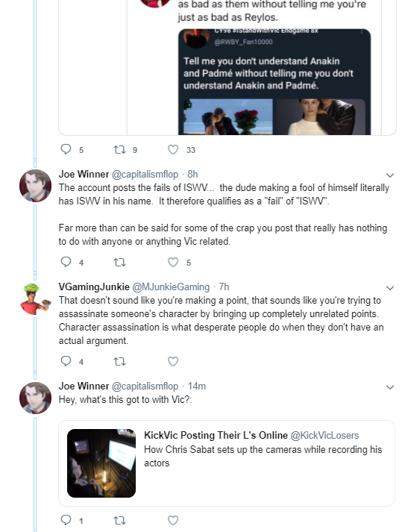Reply to VGamingJunkie's character assassination tweet

click(x=66, y=361)
